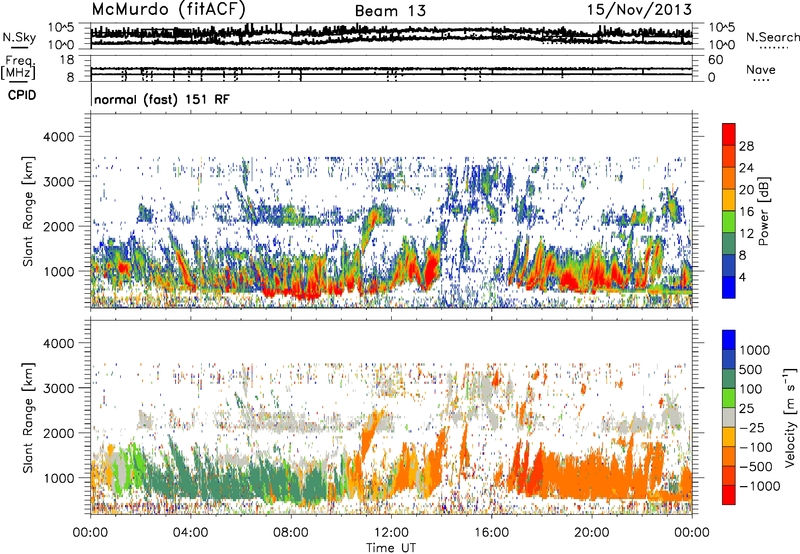Click the 16 value on Power colorbar
Viewport: 800px width, 554px height.
click(746, 212)
